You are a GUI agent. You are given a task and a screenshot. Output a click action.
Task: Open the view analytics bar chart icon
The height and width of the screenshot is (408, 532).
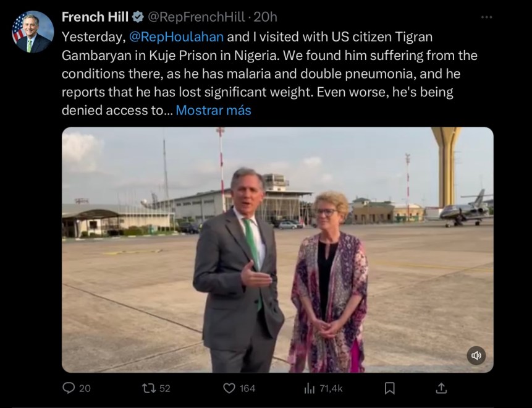click(x=310, y=388)
